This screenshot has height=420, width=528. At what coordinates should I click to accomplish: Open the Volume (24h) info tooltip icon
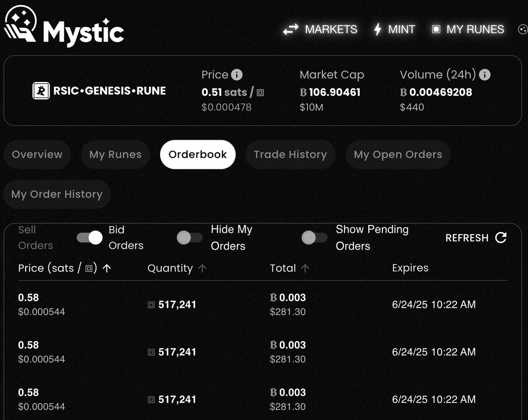(x=485, y=74)
